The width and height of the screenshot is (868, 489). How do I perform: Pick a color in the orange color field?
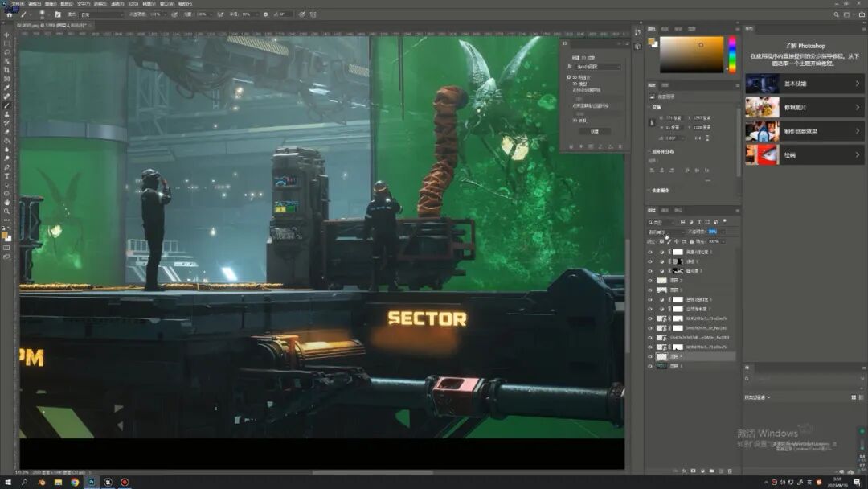(x=691, y=54)
